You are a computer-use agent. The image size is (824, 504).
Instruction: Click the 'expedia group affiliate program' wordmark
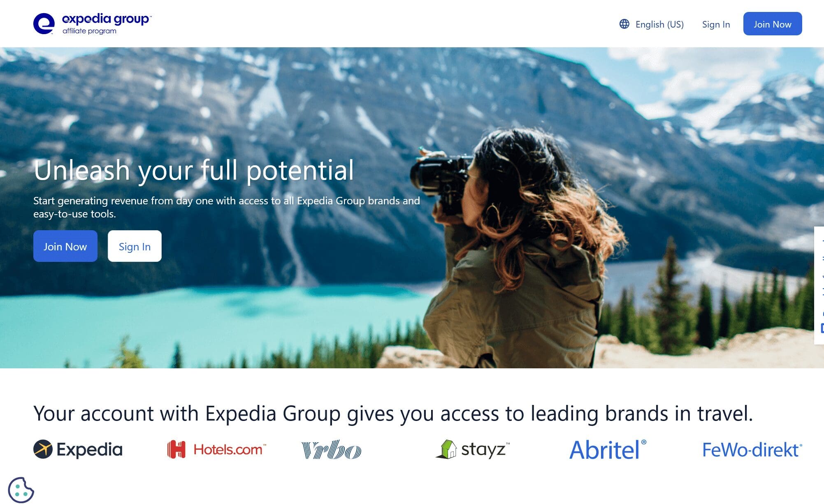tap(107, 24)
